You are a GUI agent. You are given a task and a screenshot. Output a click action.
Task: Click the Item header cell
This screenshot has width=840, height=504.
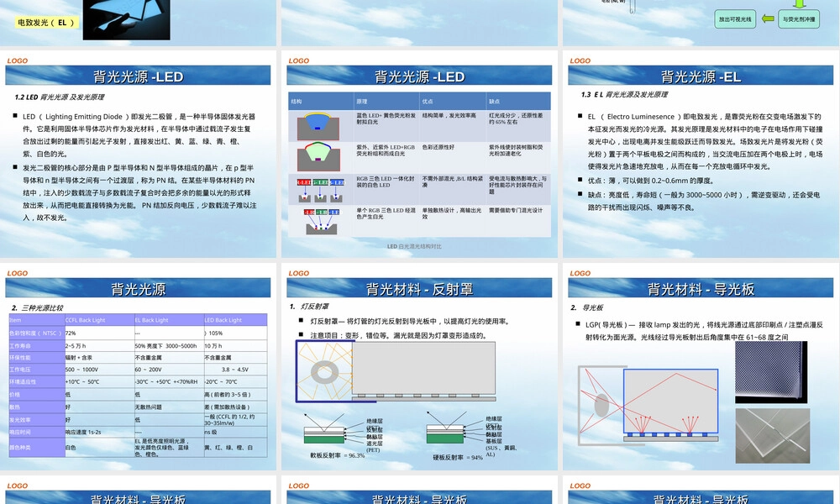(37, 320)
